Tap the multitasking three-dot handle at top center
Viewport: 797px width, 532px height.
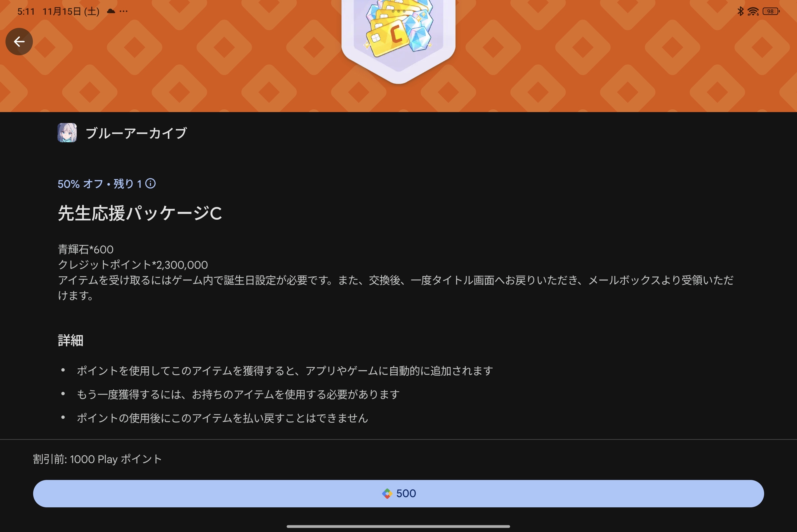(398, 11)
